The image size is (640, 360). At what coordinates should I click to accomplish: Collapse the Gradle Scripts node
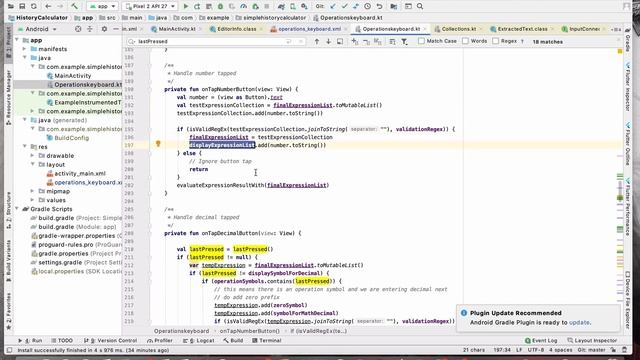pos(17,209)
